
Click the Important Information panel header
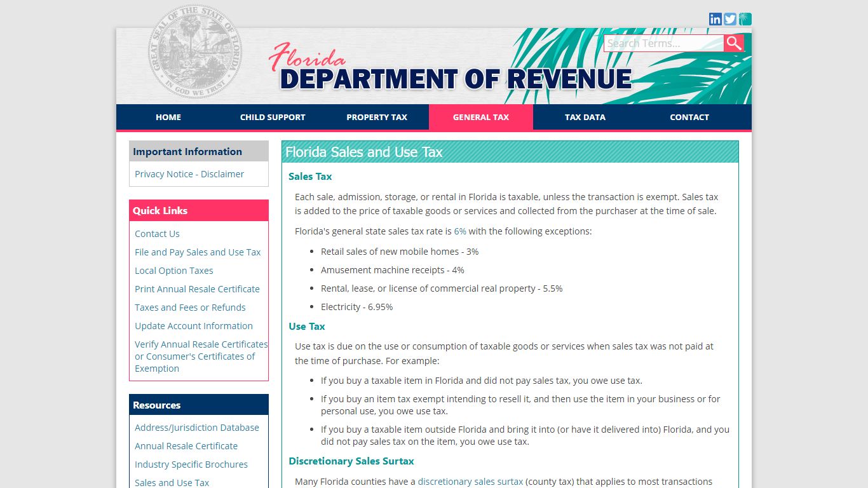tap(199, 151)
